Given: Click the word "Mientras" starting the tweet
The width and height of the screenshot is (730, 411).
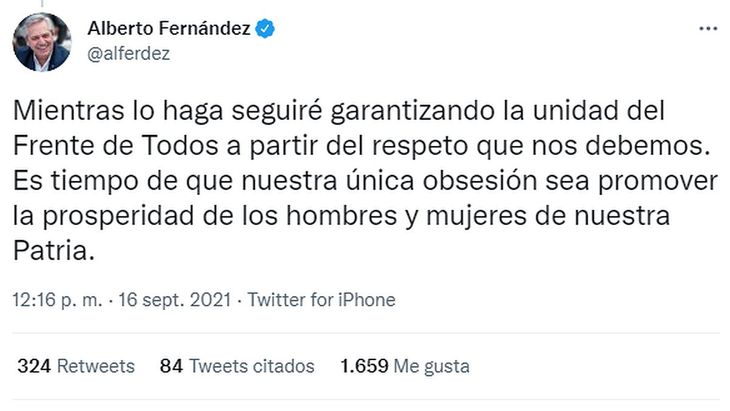Looking at the screenshot, I should click(x=57, y=108).
